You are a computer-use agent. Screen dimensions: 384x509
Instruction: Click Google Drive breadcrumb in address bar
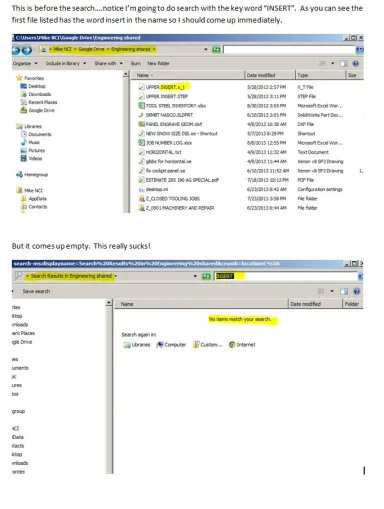(x=91, y=49)
